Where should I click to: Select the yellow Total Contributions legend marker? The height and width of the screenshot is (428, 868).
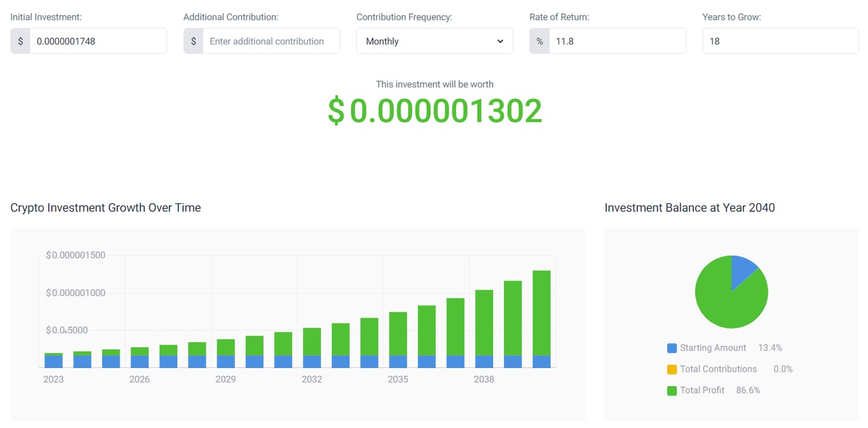click(672, 369)
